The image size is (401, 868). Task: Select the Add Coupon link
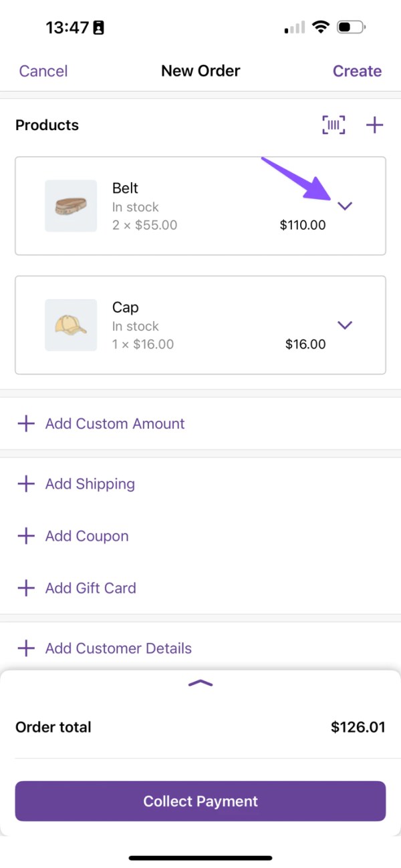(x=87, y=536)
